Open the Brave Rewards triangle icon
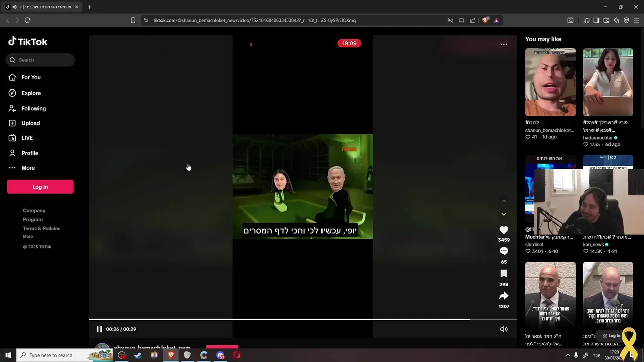 pyautogui.click(x=496, y=20)
